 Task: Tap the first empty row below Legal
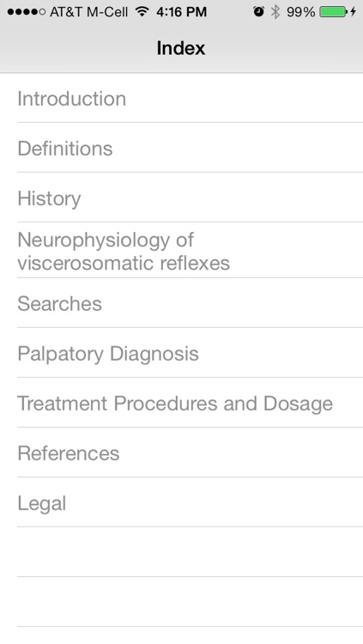coord(182,551)
